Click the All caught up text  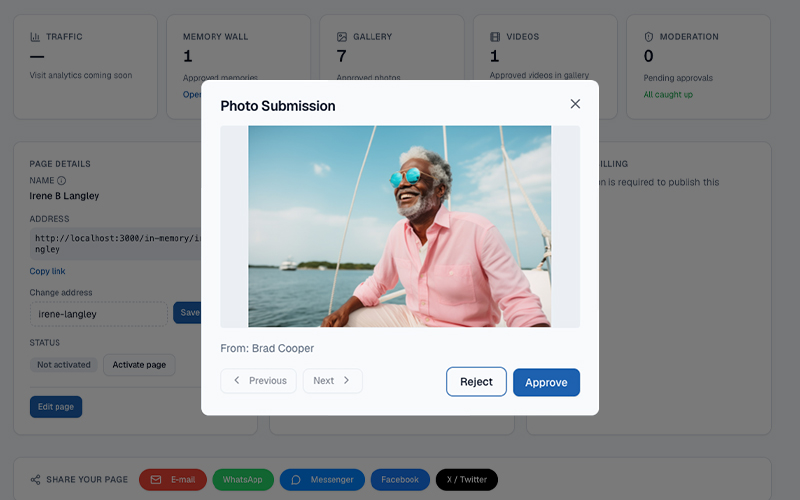coord(668,94)
